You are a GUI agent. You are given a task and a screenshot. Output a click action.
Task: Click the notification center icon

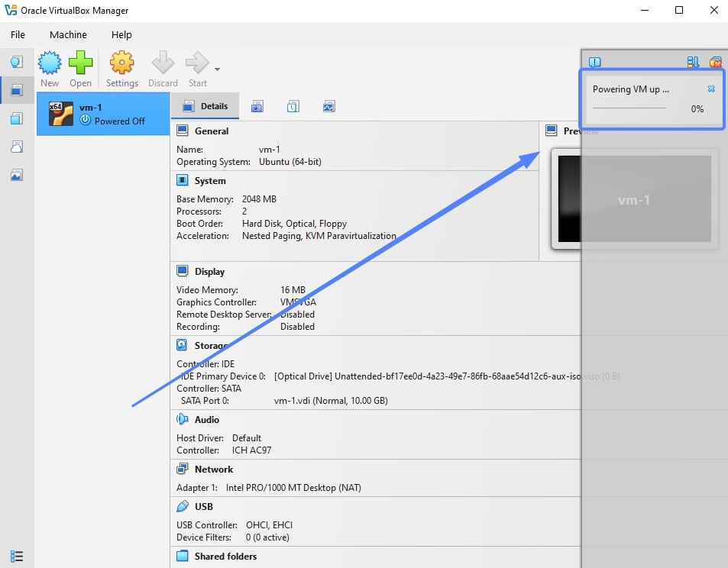(x=595, y=62)
